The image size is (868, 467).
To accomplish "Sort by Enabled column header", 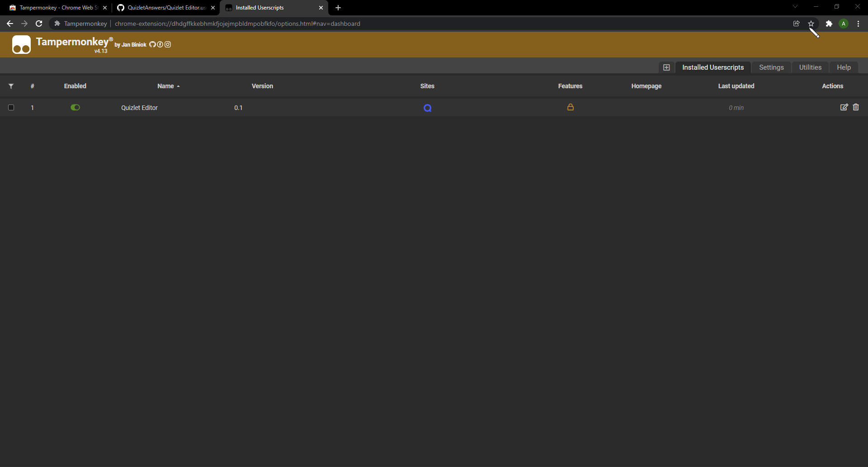I will point(75,86).
